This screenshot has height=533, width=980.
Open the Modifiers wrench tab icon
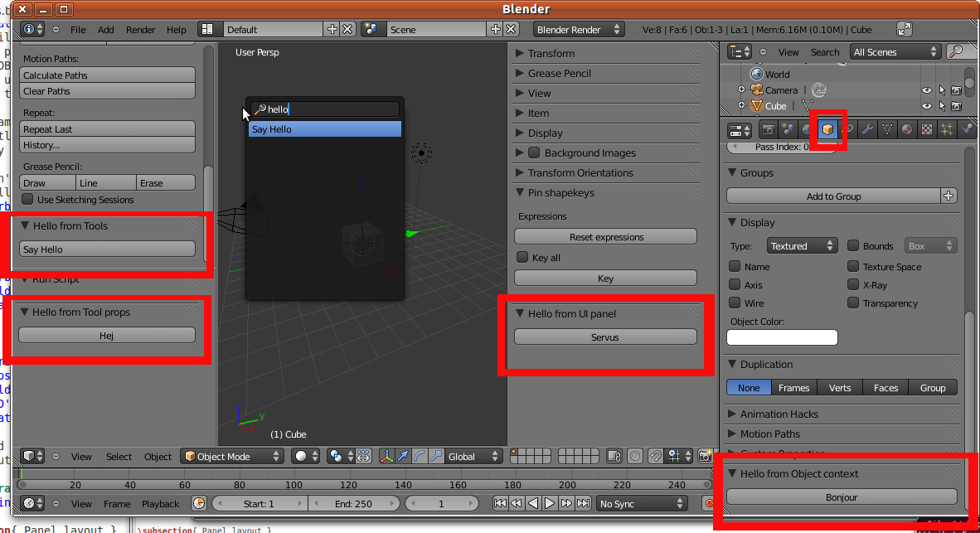[x=867, y=130]
